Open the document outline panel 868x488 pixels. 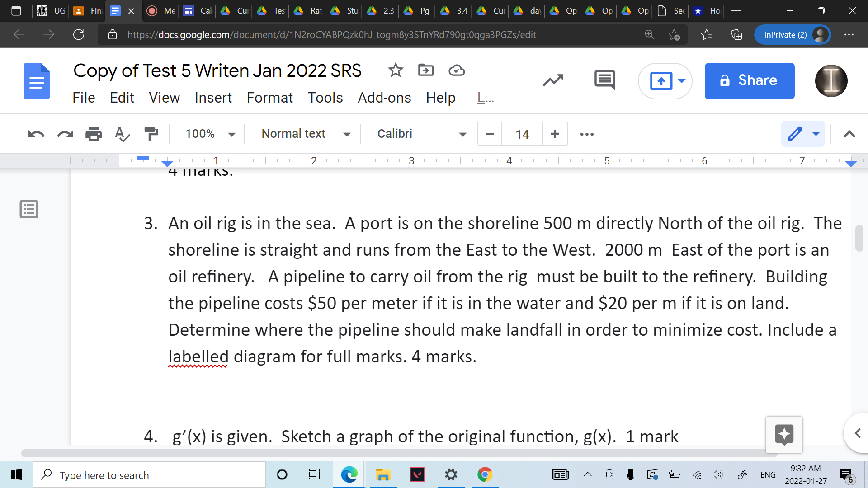(28, 209)
